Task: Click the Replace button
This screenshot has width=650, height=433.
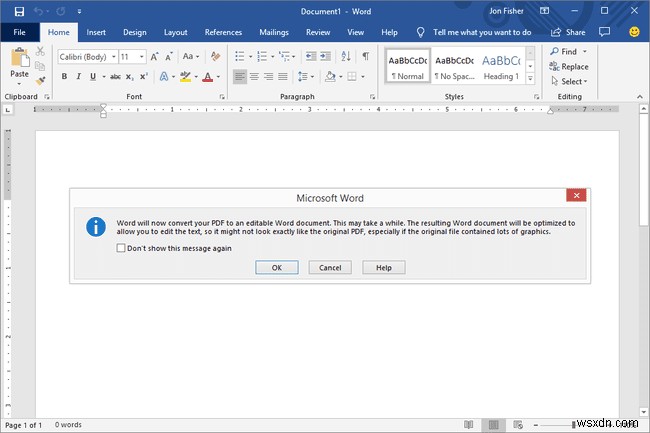Action: (569, 66)
